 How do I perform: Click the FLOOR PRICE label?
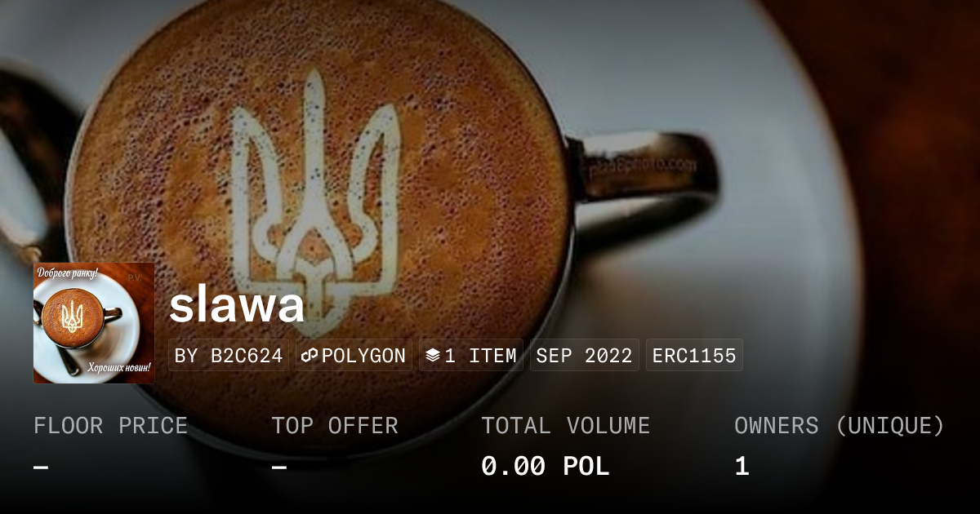(x=110, y=426)
